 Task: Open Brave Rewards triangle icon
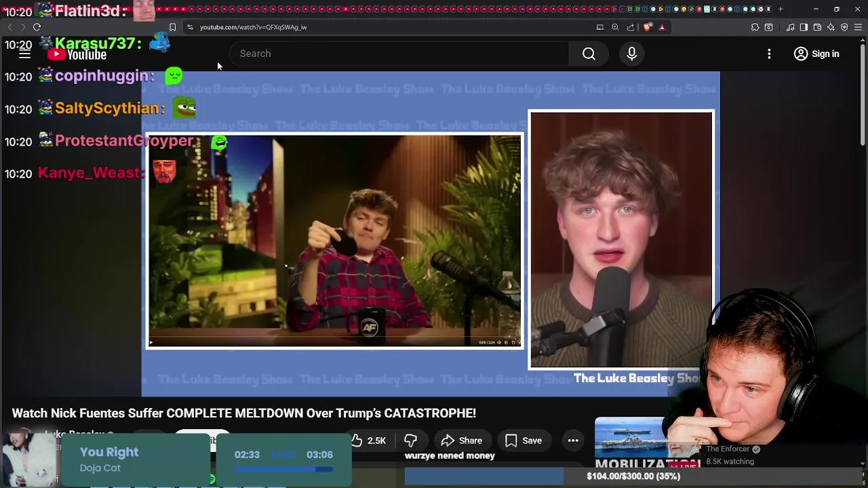coord(662,27)
